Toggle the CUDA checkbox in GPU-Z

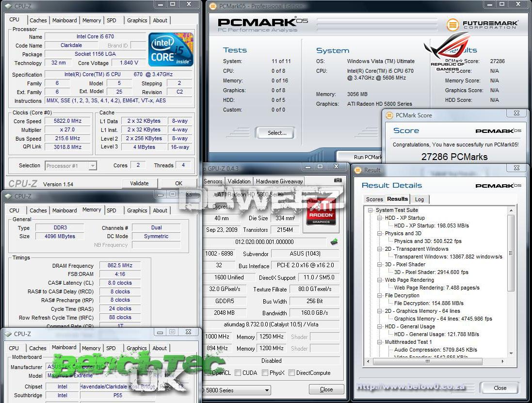coord(238,373)
